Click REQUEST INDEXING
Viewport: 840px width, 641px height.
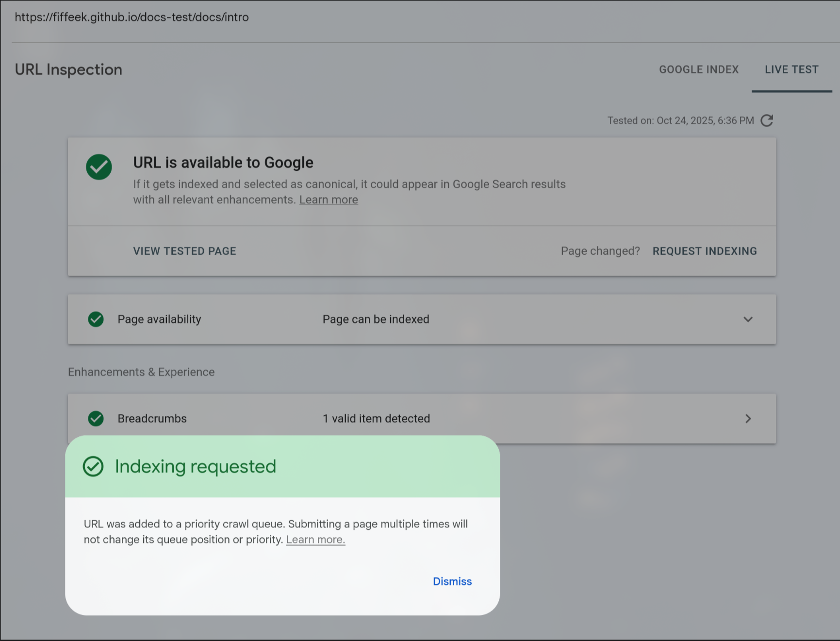[x=705, y=251]
